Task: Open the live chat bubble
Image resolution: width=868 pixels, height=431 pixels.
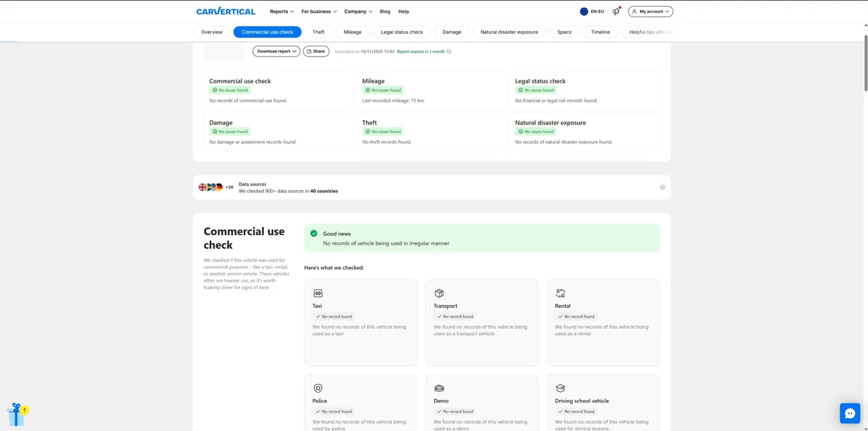Action: point(850,413)
